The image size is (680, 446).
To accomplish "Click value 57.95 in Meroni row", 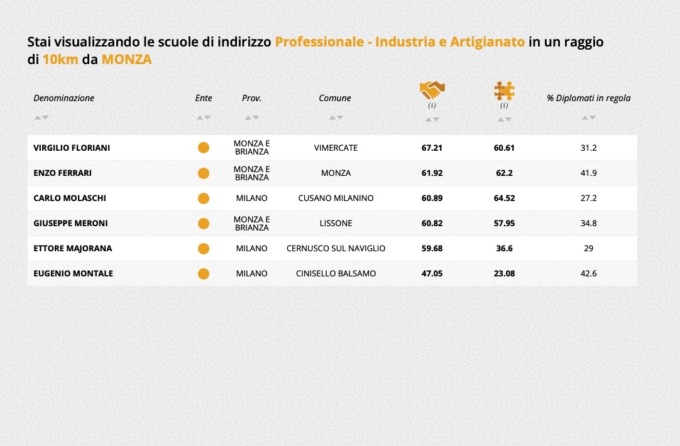I will (x=504, y=223).
